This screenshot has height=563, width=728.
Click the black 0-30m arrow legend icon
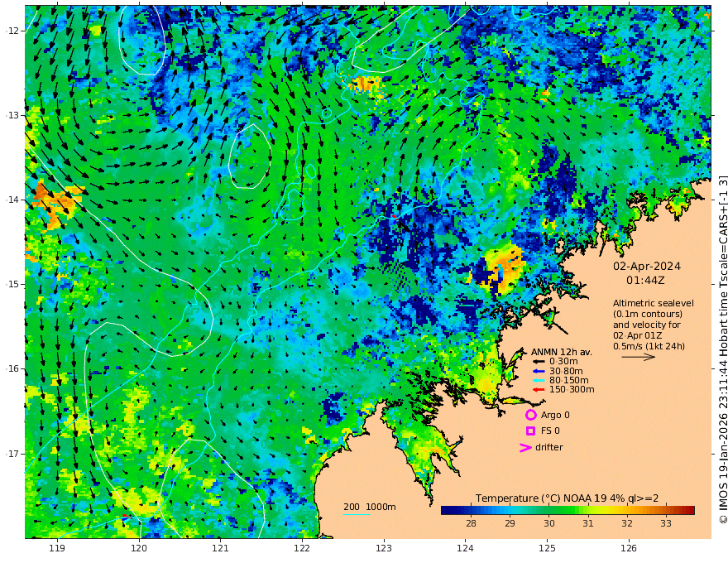538,362
